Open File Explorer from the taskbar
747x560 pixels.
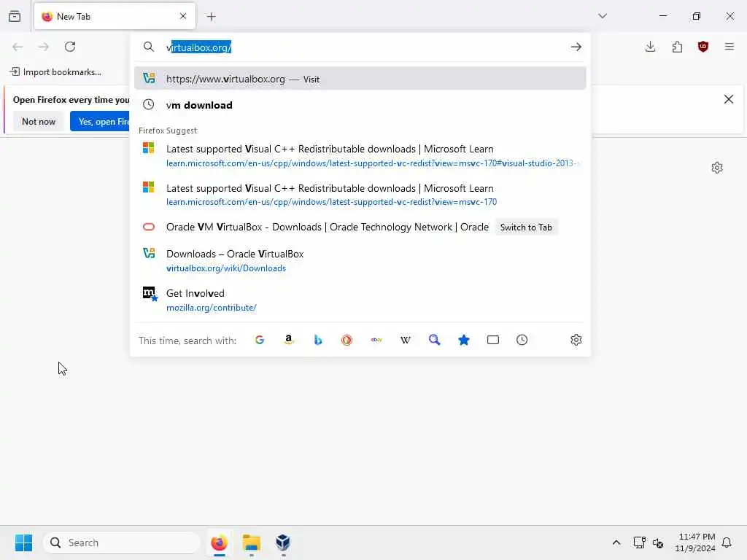(252, 542)
